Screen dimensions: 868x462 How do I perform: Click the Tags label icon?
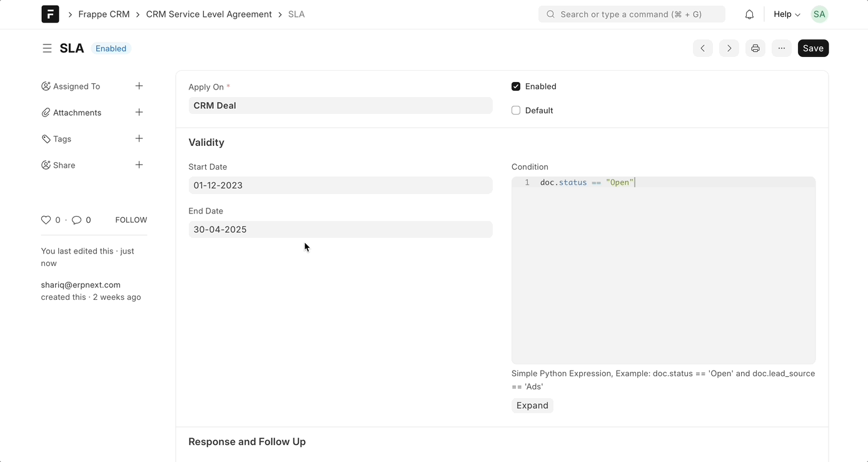pyautogui.click(x=46, y=139)
